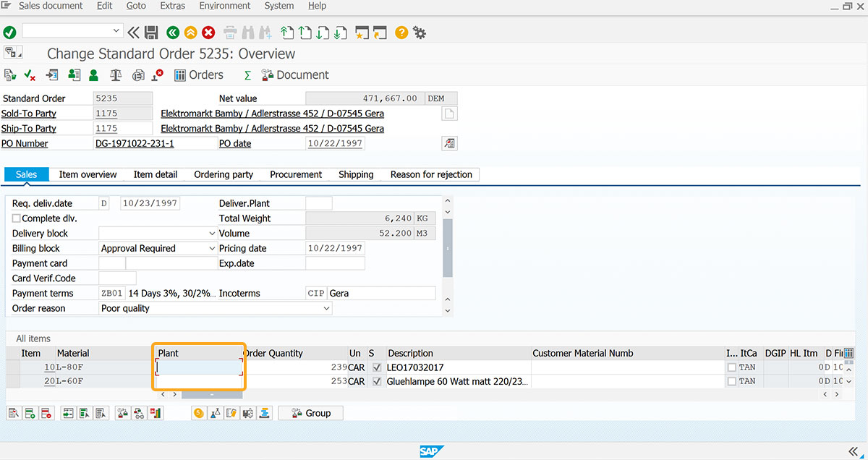Click header panel scroll-down chevron at bottom
This screenshot has width=868, height=460.
click(447, 311)
